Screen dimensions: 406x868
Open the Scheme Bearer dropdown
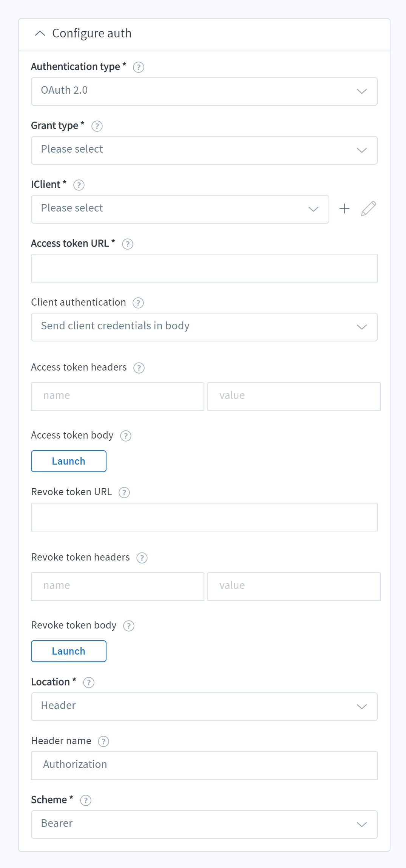click(204, 825)
